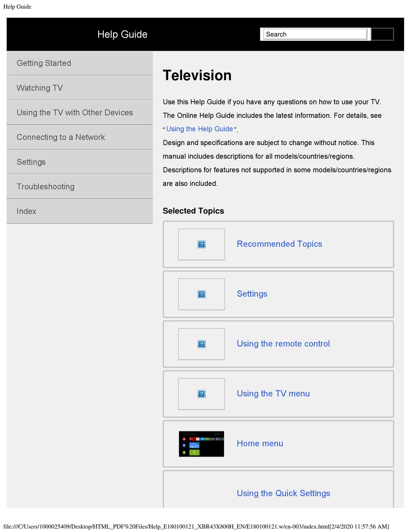Screen dimensions: 411x532
Task: Click the Recommended Topics thumbnail icon
Action: 201,244
